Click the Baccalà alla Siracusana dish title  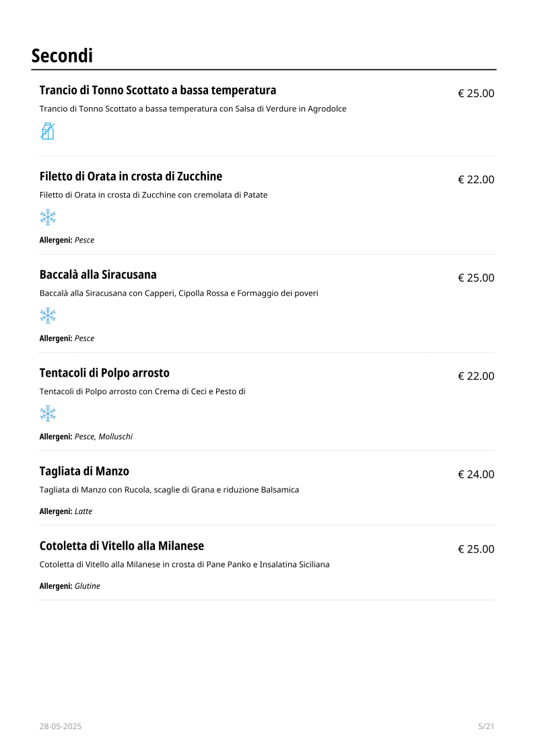(x=98, y=275)
